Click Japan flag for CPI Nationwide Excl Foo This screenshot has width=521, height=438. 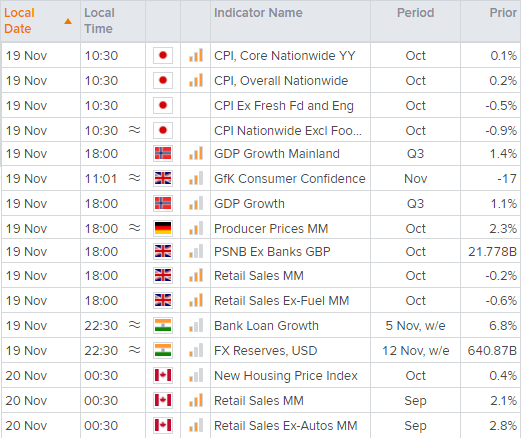pos(163,130)
